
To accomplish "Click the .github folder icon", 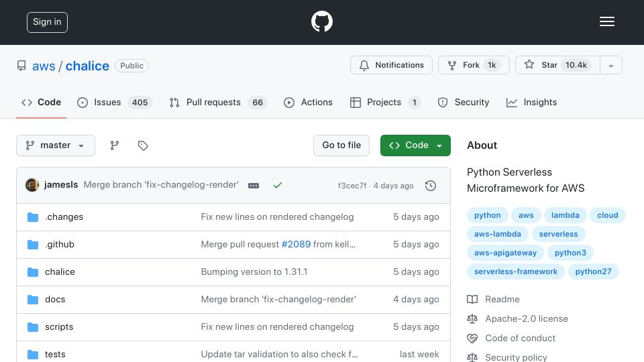I will point(33,245).
